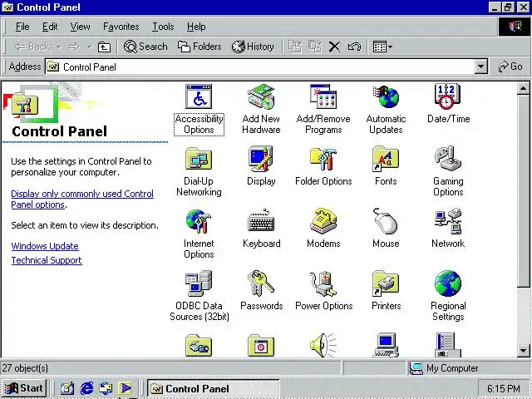532x399 pixels.
Task: Follow the Windows Update link
Action: [x=45, y=246]
